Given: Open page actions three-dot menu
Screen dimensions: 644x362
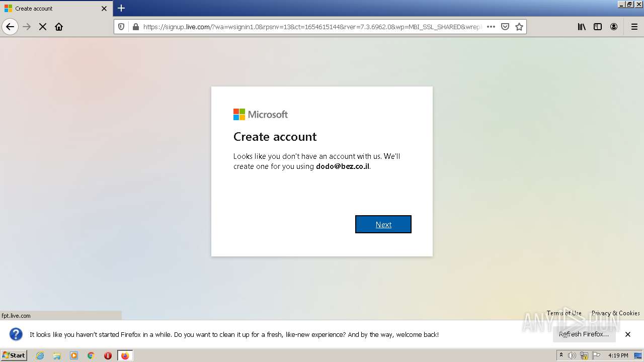Looking at the screenshot, I should pyautogui.click(x=491, y=27).
